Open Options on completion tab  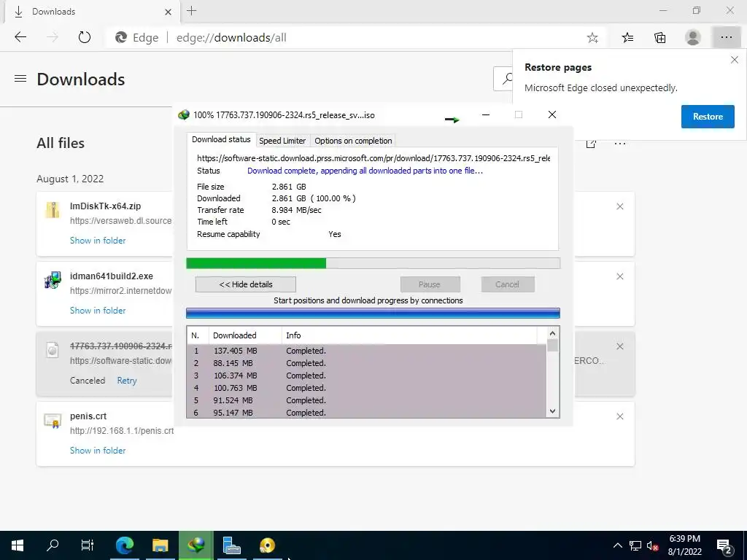pyautogui.click(x=353, y=141)
